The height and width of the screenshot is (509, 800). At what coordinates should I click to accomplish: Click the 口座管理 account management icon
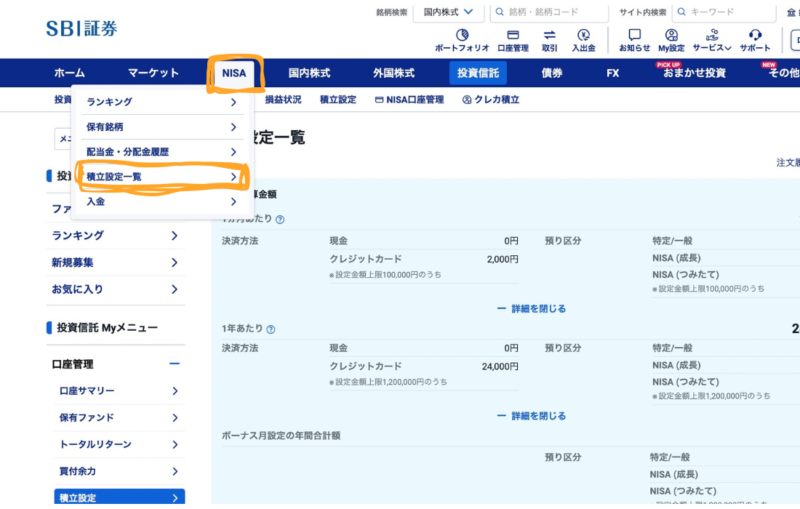coord(513,40)
